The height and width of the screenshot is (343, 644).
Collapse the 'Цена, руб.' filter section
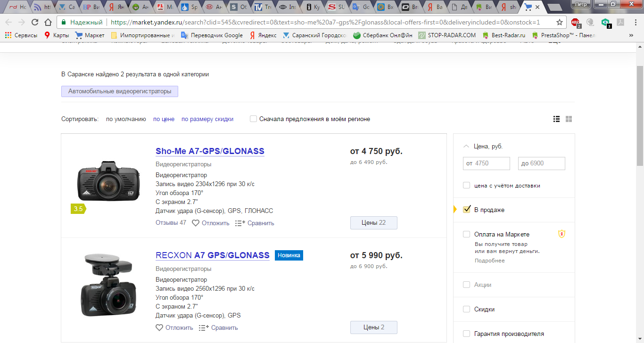pyautogui.click(x=466, y=147)
